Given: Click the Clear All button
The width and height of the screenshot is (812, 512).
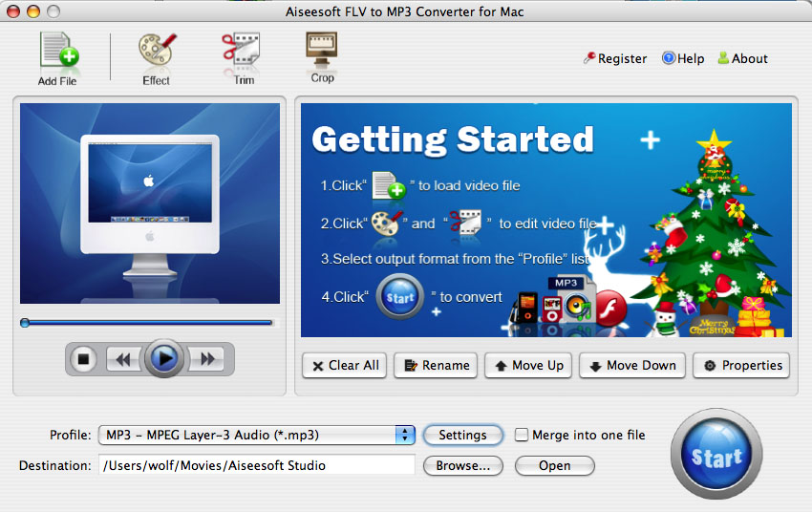Looking at the screenshot, I should (344, 366).
